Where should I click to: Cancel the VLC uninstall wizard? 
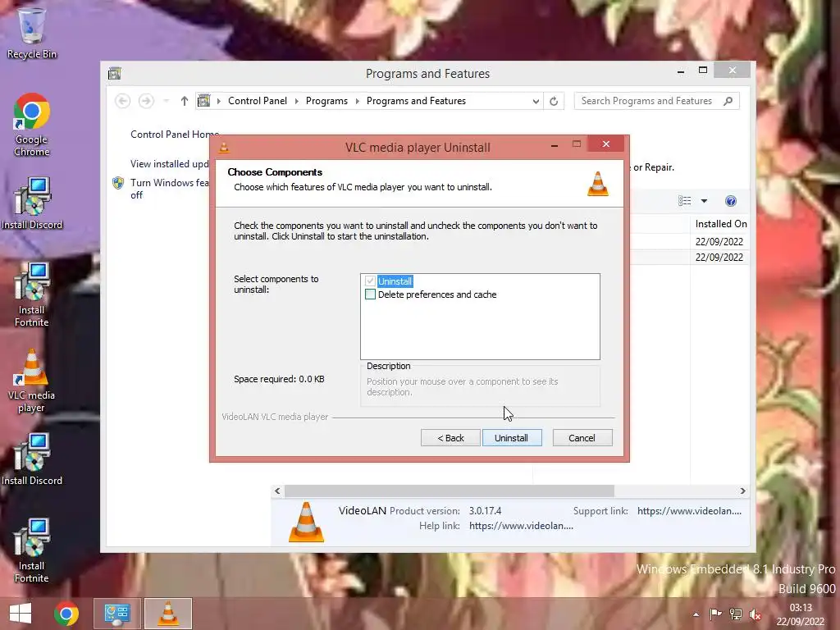pos(582,438)
